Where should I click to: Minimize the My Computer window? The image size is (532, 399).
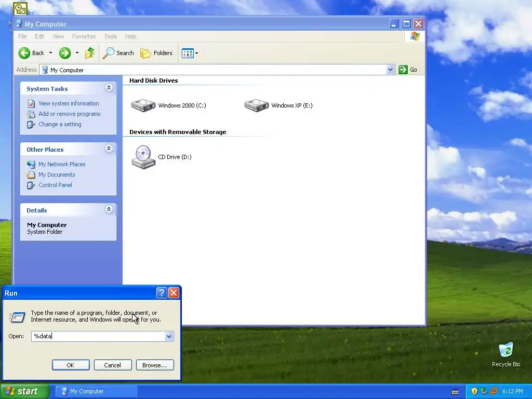pos(394,24)
